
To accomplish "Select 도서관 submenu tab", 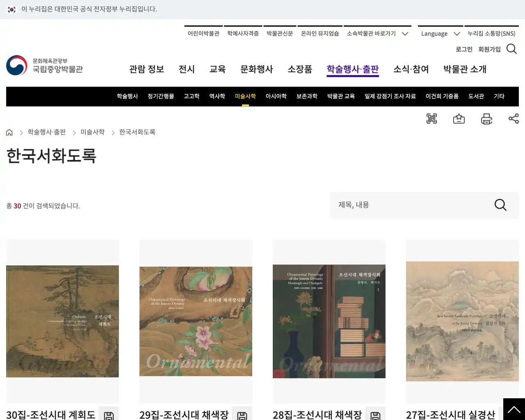I will 476,96.
